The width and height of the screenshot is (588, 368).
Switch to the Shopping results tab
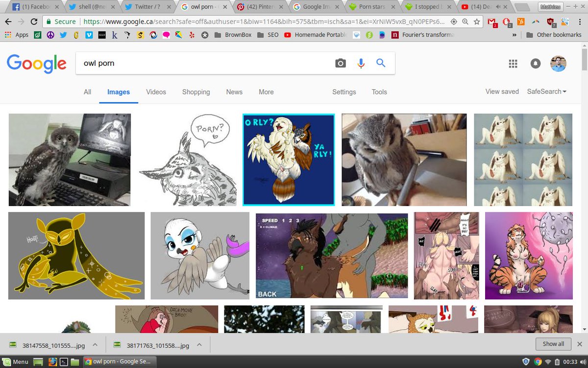click(196, 92)
